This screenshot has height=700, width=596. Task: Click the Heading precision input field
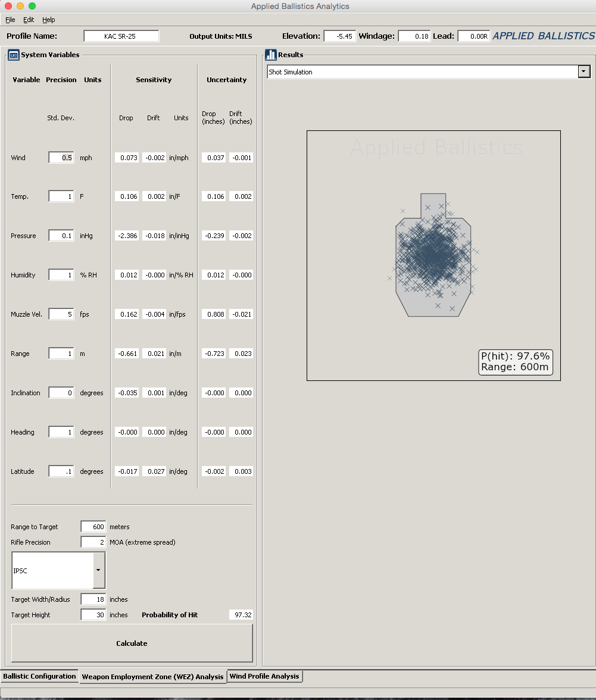[x=61, y=432]
